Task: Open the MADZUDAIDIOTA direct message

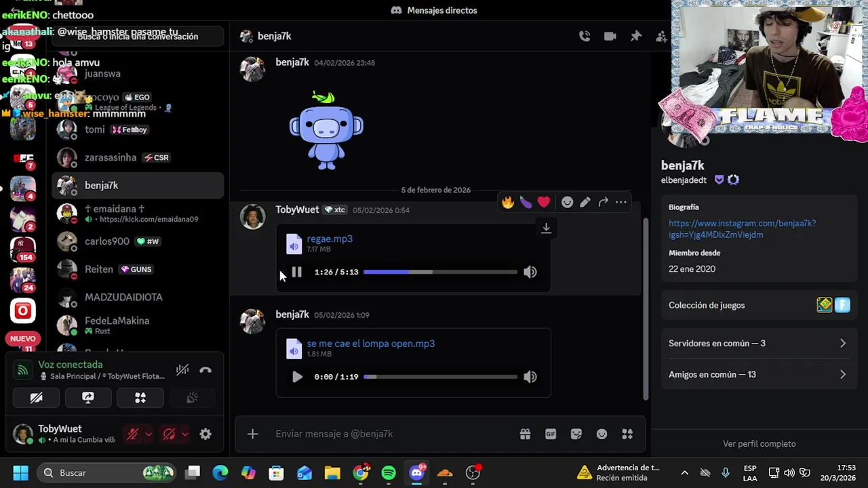Action: click(138, 297)
